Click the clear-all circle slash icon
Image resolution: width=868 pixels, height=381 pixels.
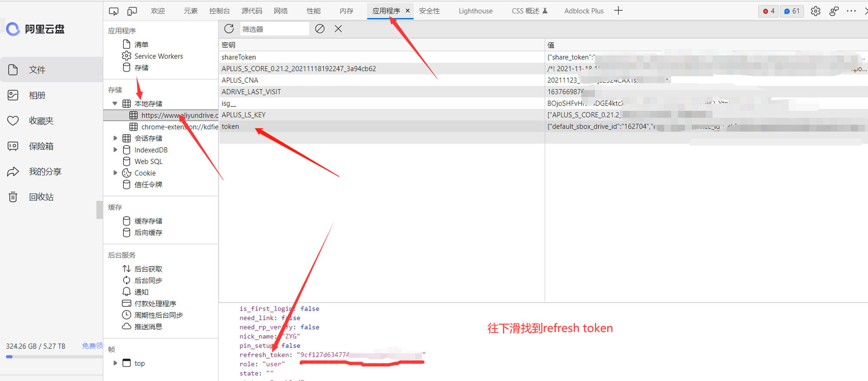click(x=320, y=29)
